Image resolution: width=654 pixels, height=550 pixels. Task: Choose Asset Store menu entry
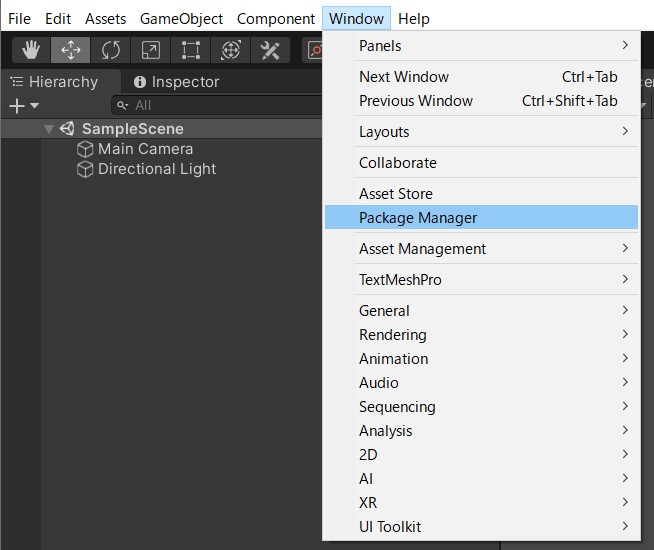[396, 194]
